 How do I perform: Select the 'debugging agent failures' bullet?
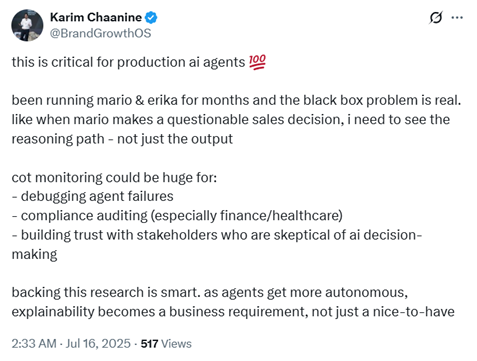pos(93,196)
